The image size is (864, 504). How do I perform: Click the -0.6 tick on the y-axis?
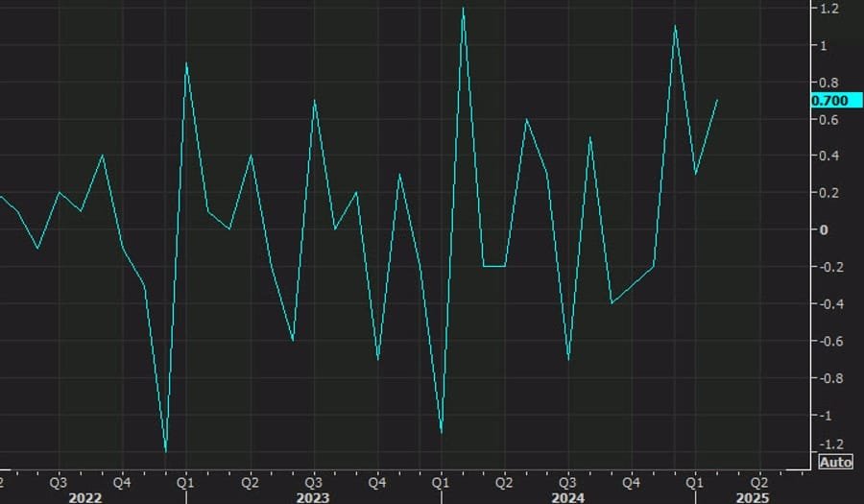click(824, 341)
